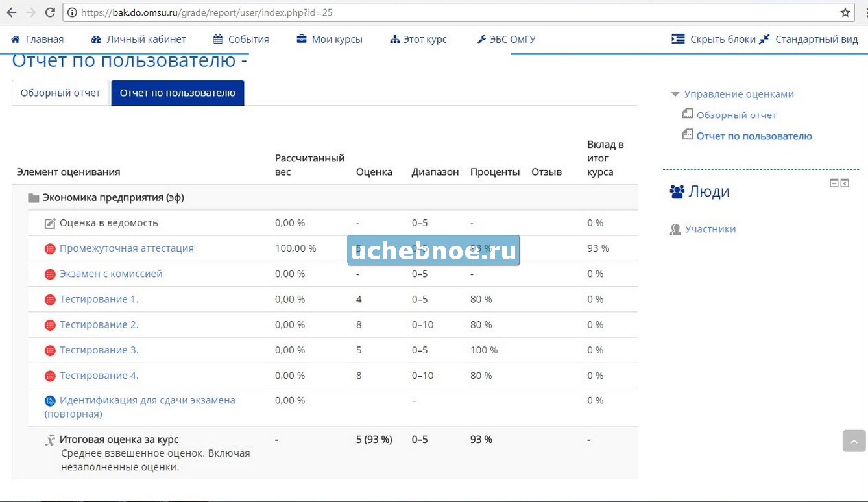Open the site info icon in the address bar
The height and width of the screenshot is (502, 868).
pyautogui.click(x=72, y=12)
